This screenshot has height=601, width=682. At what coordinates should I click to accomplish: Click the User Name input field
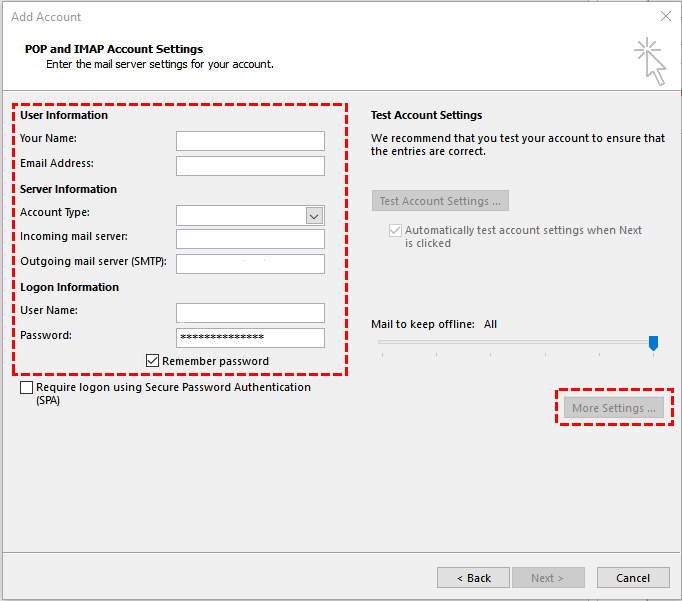[250, 313]
